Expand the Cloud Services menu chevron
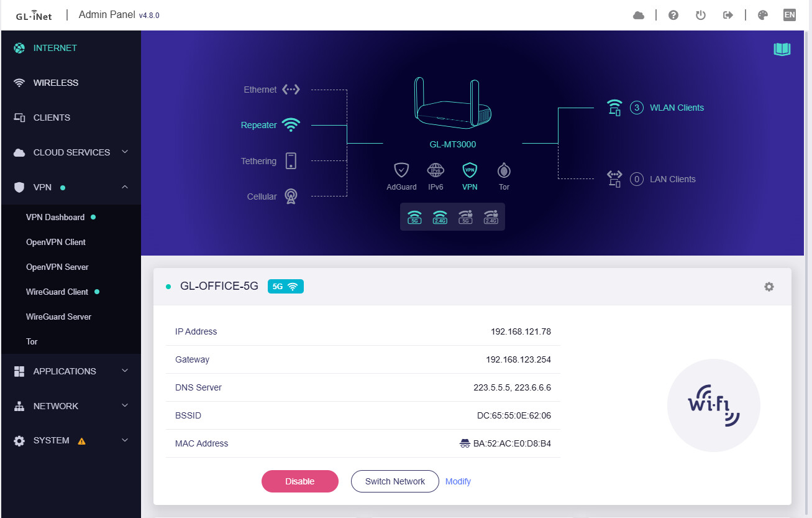Image resolution: width=812 pixels, height=518 pixels. (x=125, y=152)
